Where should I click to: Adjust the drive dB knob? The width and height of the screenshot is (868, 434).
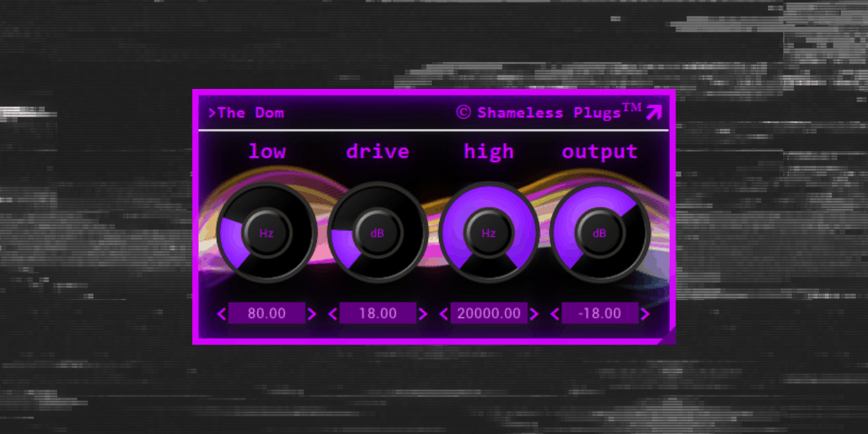click(x=378, y=232)
